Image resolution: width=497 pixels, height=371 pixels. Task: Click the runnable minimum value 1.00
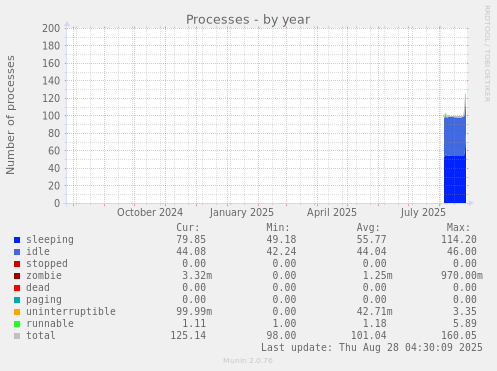pos(284,324)
